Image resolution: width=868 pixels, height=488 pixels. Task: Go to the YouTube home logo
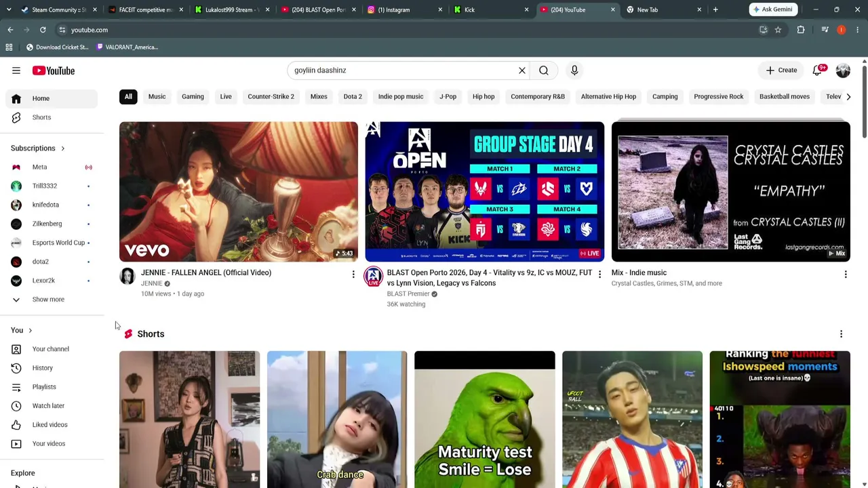point(53,70)
